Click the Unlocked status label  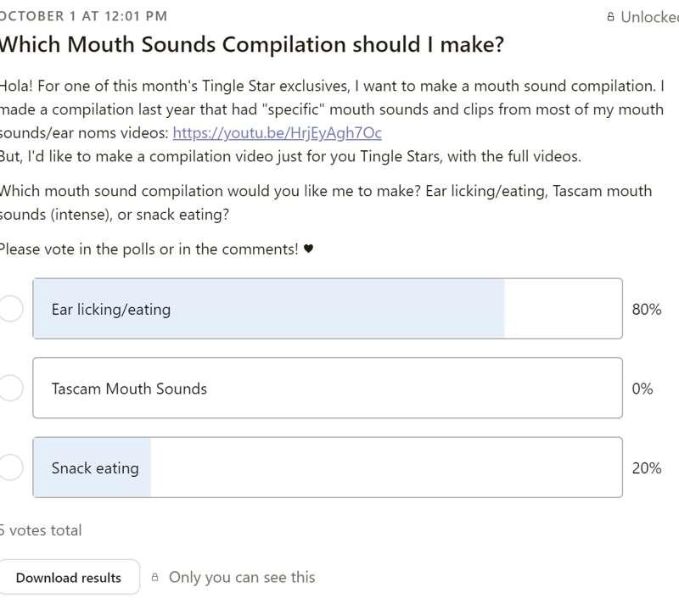click(649, 17)
